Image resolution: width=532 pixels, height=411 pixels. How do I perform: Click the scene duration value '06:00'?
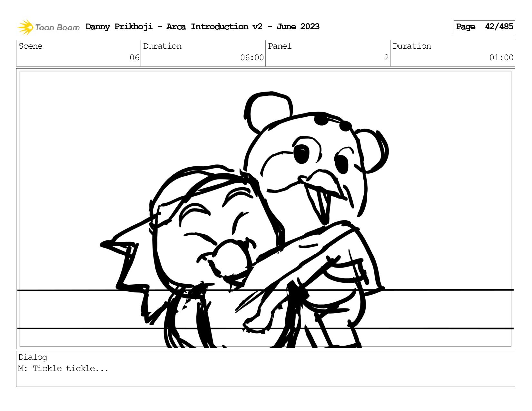coord(252,58)
